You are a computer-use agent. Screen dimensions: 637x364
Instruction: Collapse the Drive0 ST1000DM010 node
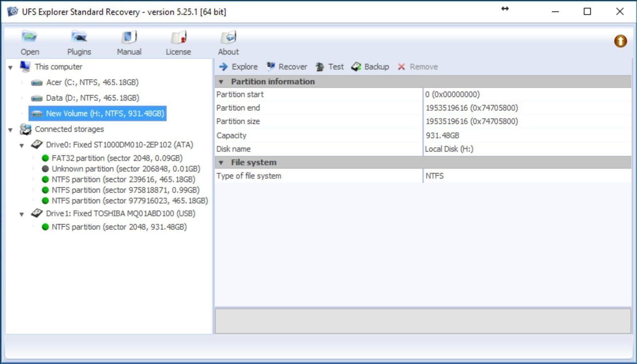pyautogui.click(x=22, y=145)
